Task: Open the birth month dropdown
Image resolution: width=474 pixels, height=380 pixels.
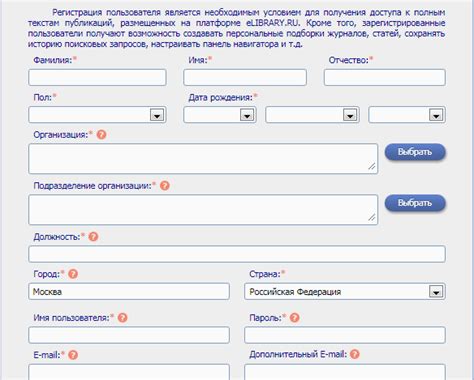Action: coord(312,115)
